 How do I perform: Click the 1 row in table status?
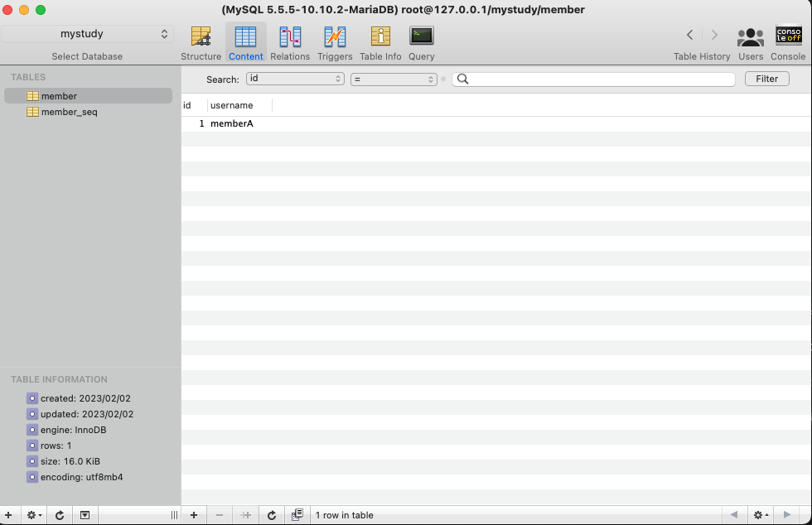(345, 515)
